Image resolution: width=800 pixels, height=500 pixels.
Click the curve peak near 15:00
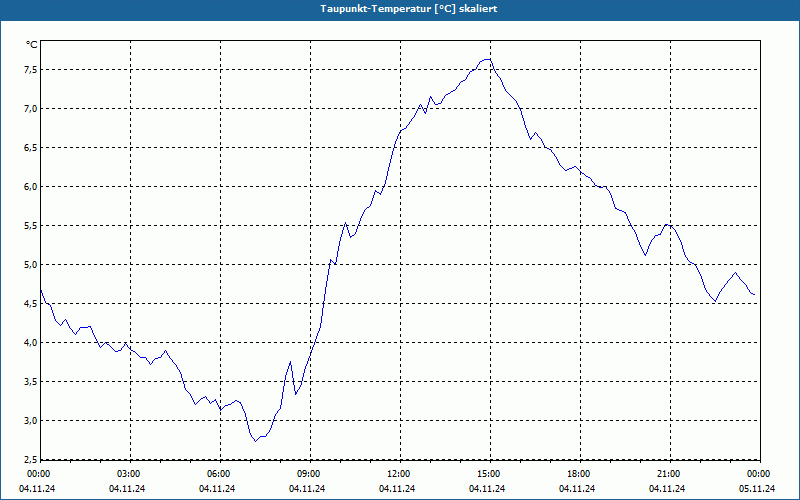pos(488,59)
